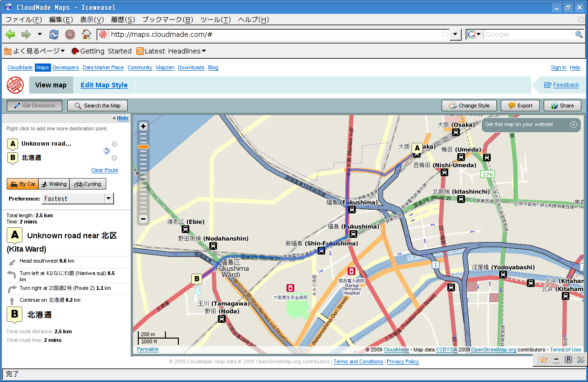The height and width of the screenshot is (382, 588).
Task: Click the feedback note icon
Action: click(x=547, y=85)
